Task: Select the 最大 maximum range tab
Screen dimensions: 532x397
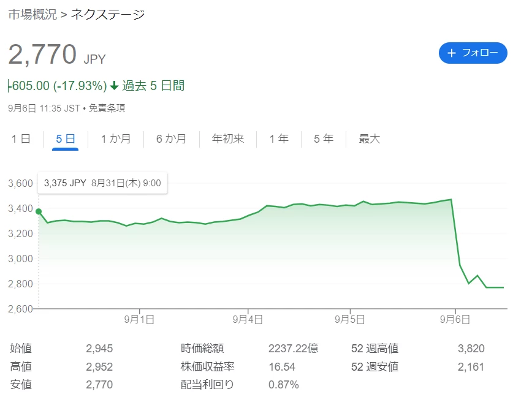Action: point(370,138)
